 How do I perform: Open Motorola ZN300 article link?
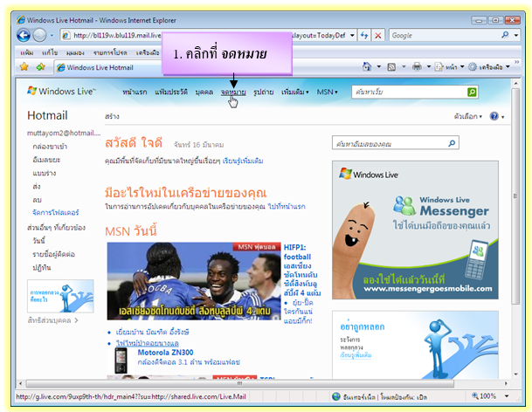pyautogui.click(x=165, y=353)
